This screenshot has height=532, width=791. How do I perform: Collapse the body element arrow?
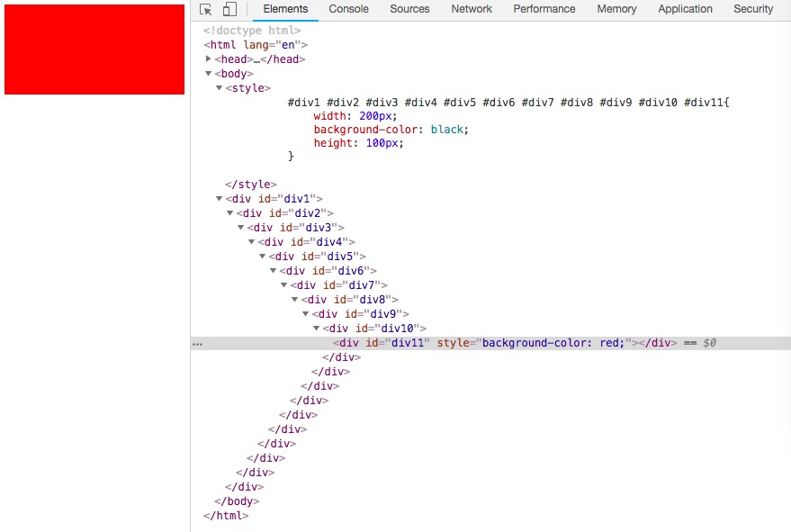[x=209, y=74]
